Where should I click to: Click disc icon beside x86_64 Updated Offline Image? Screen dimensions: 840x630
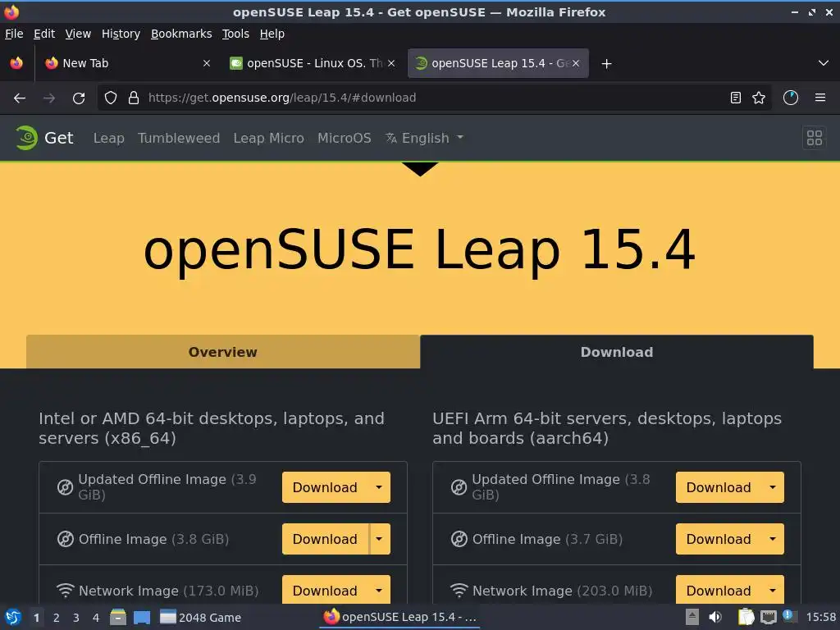66,487
